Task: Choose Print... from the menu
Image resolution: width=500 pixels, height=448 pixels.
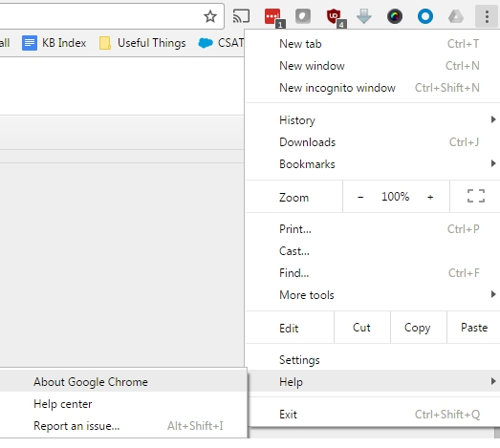Action: click(x=373, y=229)
